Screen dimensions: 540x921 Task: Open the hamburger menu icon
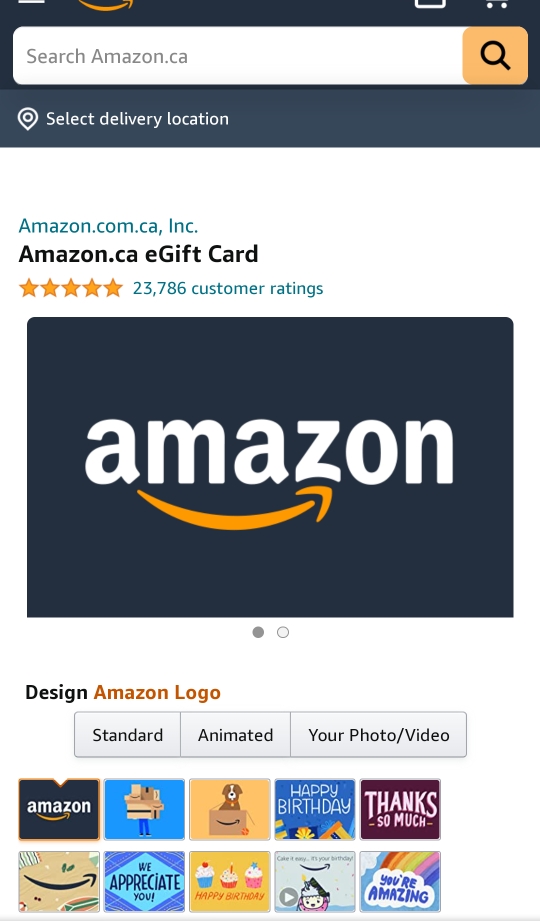click(x=32, y=2)
